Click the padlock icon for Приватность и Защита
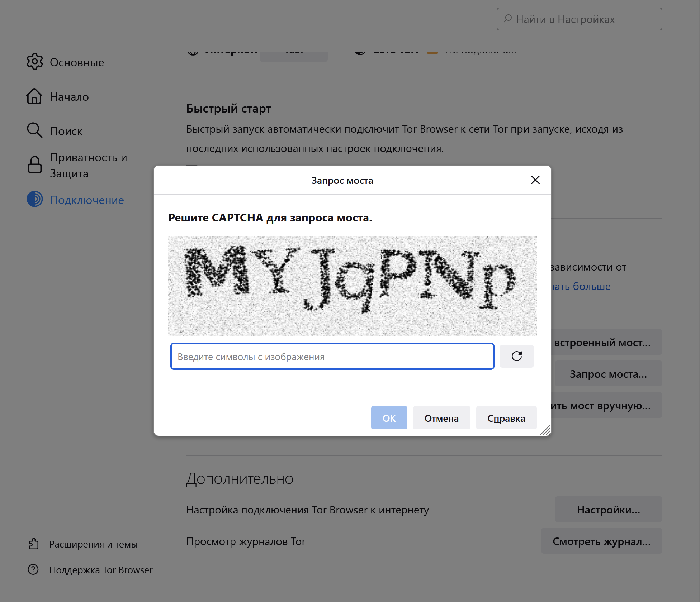Viewport: 700px width, 602px height. point(35,165)
